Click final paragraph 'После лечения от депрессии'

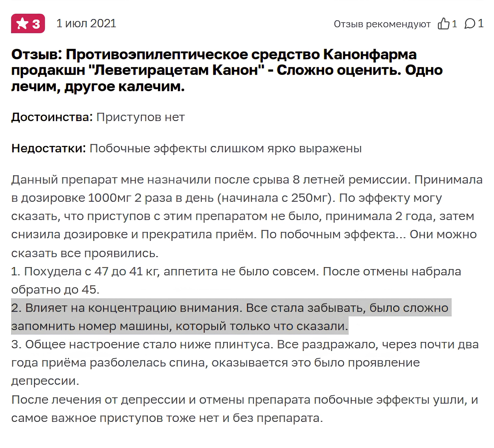245,409
